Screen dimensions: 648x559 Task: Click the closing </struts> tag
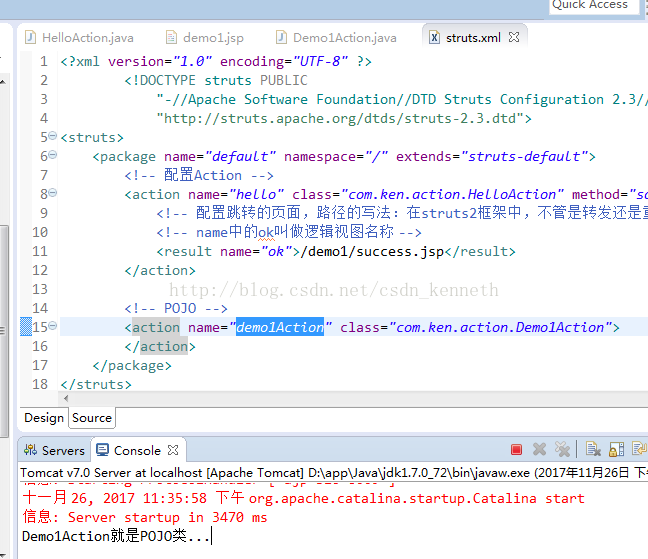96,384
